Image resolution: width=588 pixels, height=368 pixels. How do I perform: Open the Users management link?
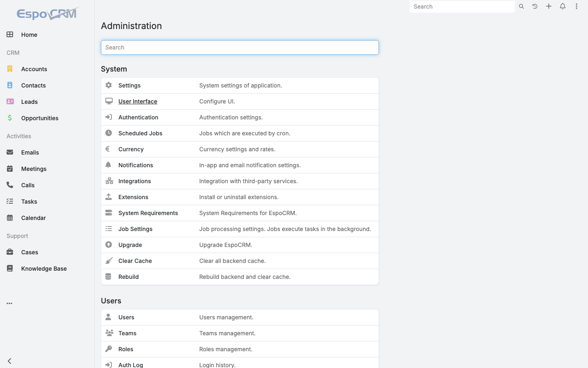coord(126,317)
